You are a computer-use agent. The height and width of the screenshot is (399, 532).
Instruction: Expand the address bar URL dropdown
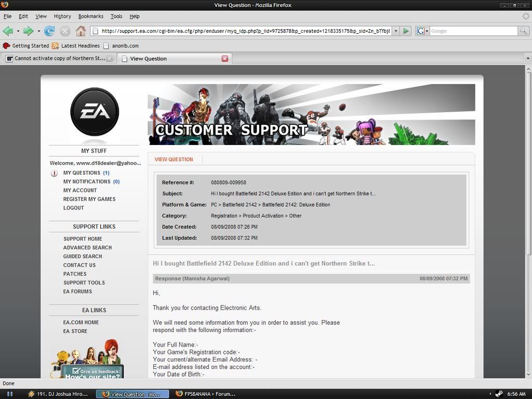click(395, 31)
